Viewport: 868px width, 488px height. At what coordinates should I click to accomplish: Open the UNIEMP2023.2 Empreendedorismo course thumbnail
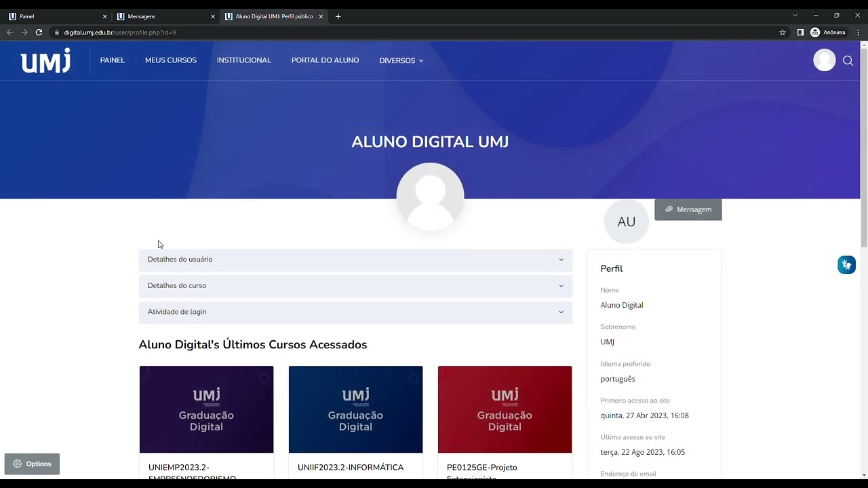tap(206, 409)
